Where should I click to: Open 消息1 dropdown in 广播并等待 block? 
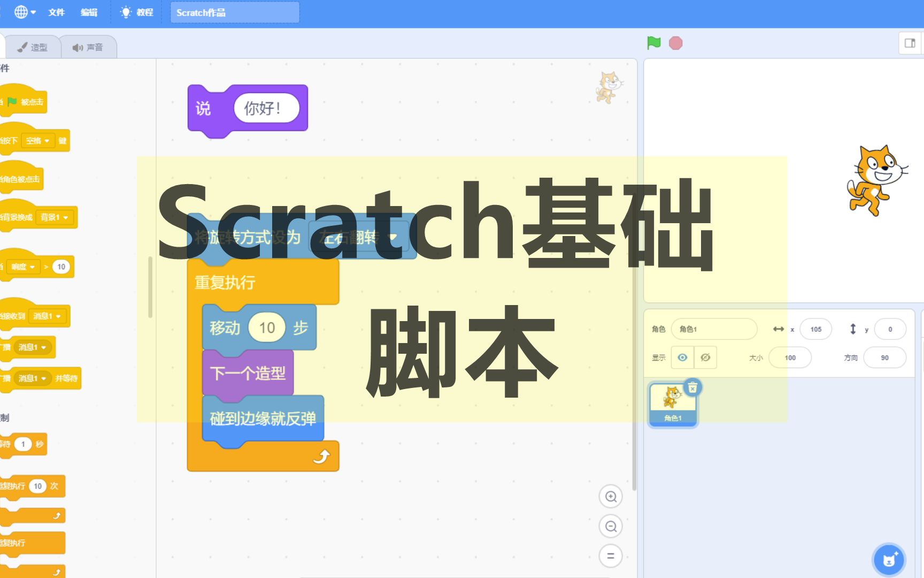click(x=32, y=378)
